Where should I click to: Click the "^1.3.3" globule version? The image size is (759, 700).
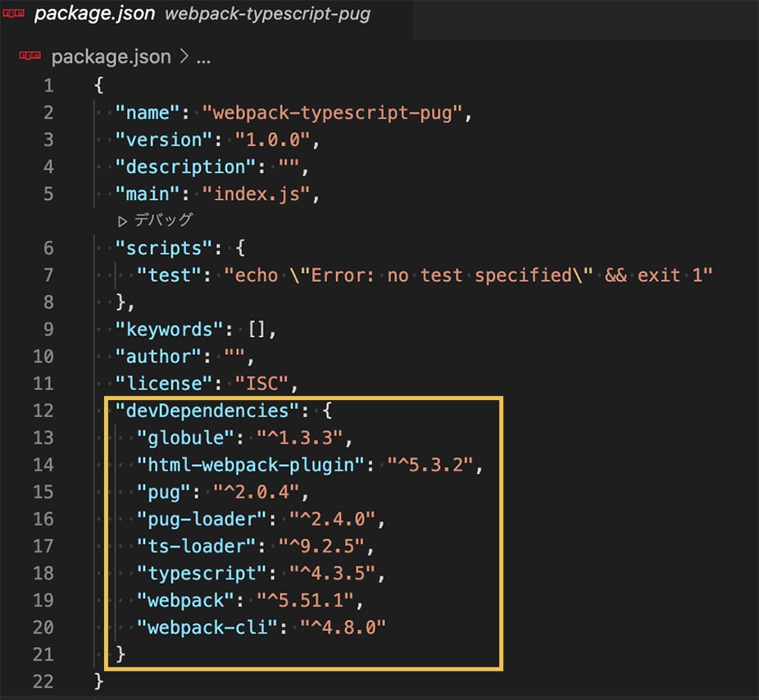point(300,438)
